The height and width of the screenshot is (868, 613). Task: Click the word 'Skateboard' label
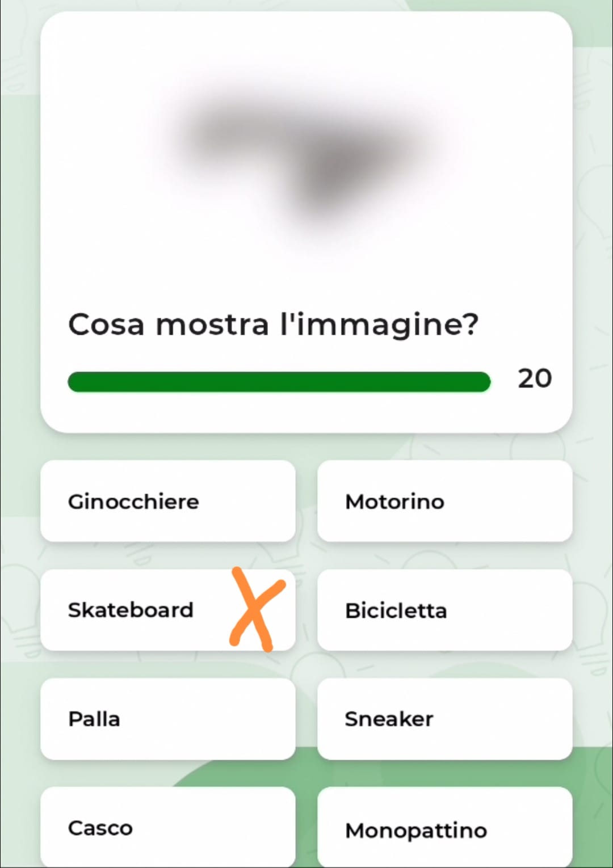click(131, 610)
